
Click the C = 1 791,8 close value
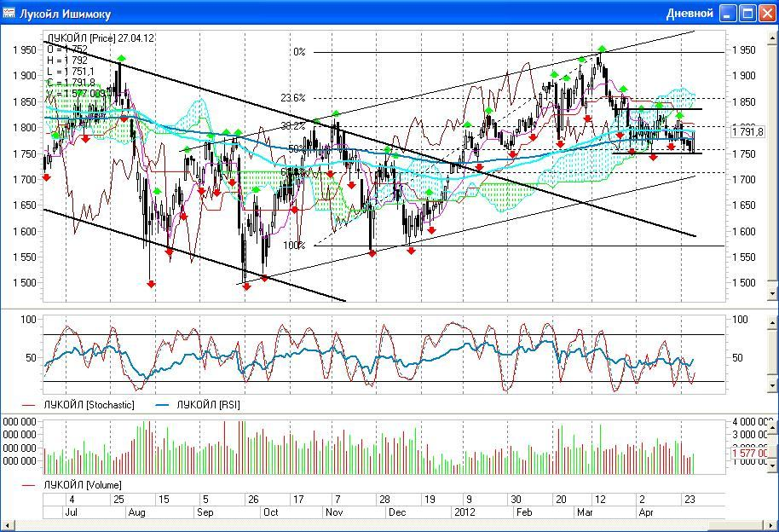tap(71, 82)
